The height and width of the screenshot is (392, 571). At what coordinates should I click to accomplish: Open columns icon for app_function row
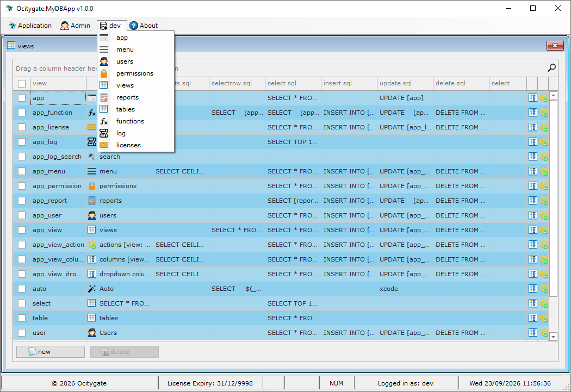532,113
